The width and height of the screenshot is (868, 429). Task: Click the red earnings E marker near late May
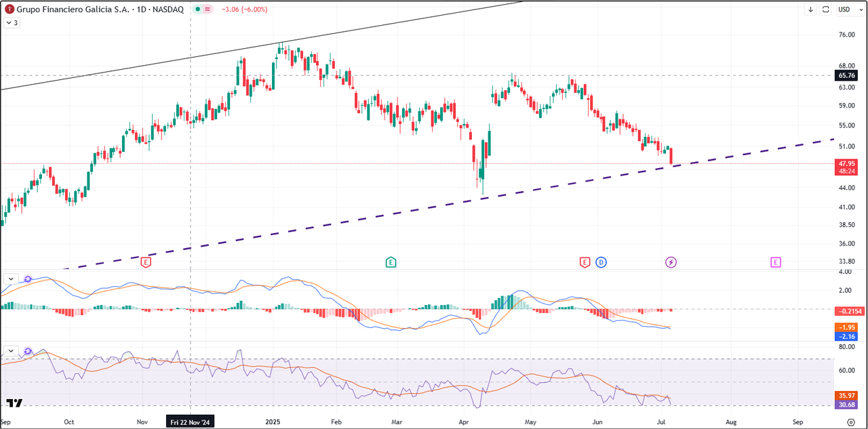585,262
